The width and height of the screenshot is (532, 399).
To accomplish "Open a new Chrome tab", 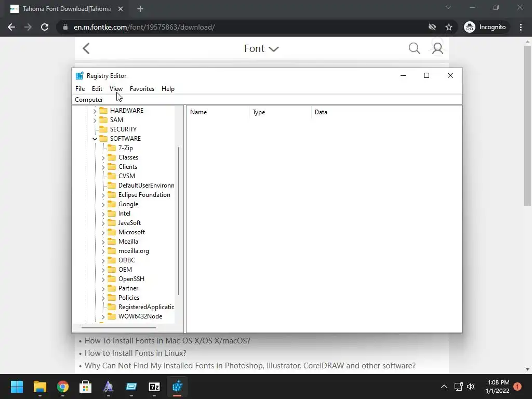I will (x=140, y=9).
